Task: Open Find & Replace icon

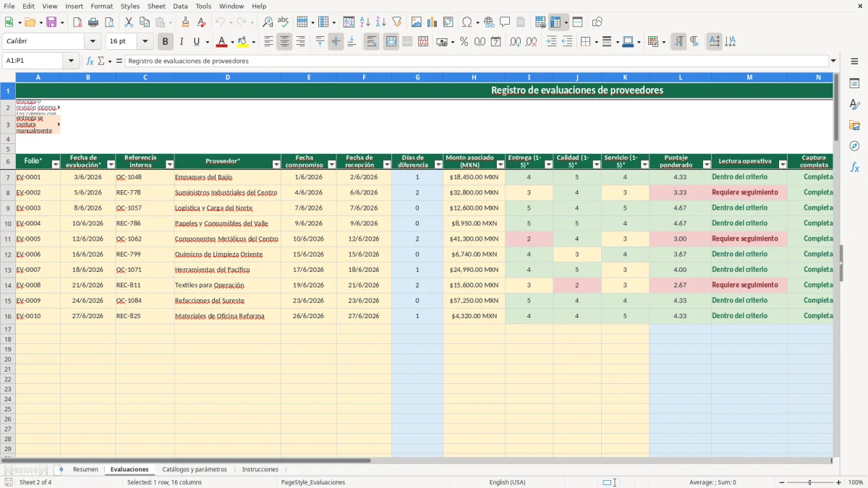Action: (268, 22)
